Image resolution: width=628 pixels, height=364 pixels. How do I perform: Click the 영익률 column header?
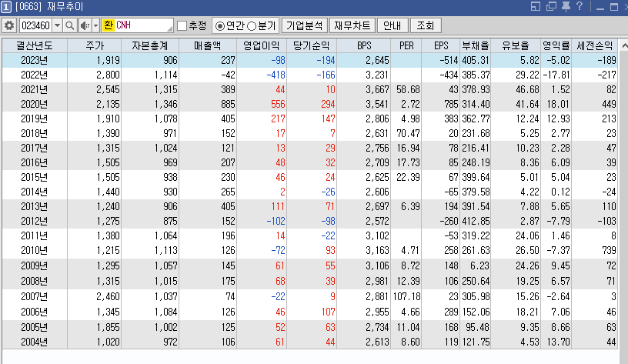(x=556, y=46)
